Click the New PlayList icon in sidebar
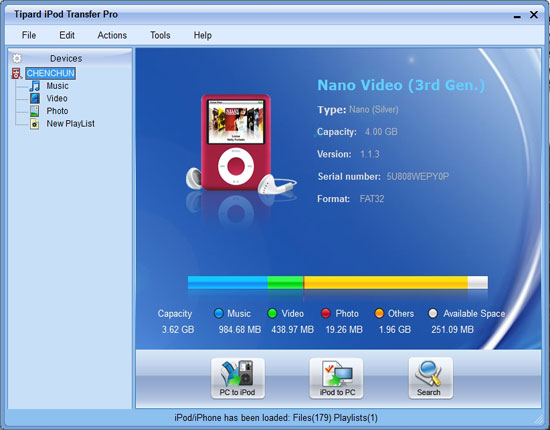Image resolution: width=550 pixels, height=430 pixels. click(x=34, y=124)
